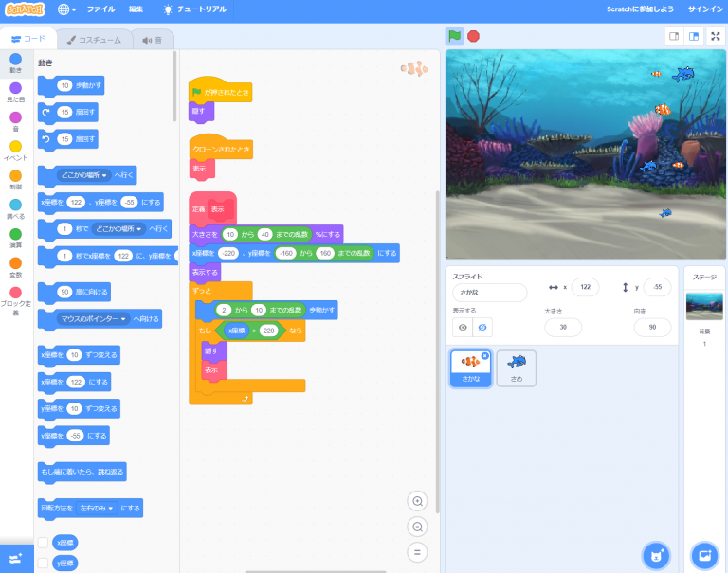Zoom in on the code workspace
The image size is (728, 573).
tap(417, 501)
